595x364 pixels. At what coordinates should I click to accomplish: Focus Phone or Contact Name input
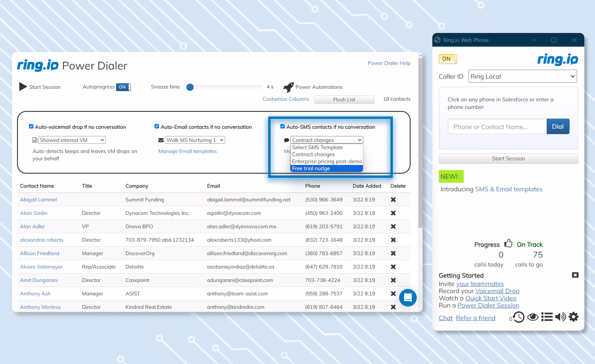click(x=497, y=127)
